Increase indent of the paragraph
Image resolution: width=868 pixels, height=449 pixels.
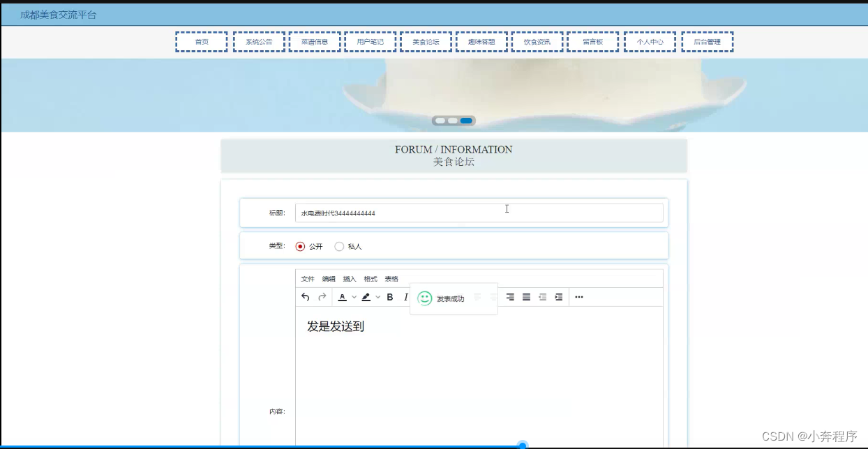(x=558, y=297)
